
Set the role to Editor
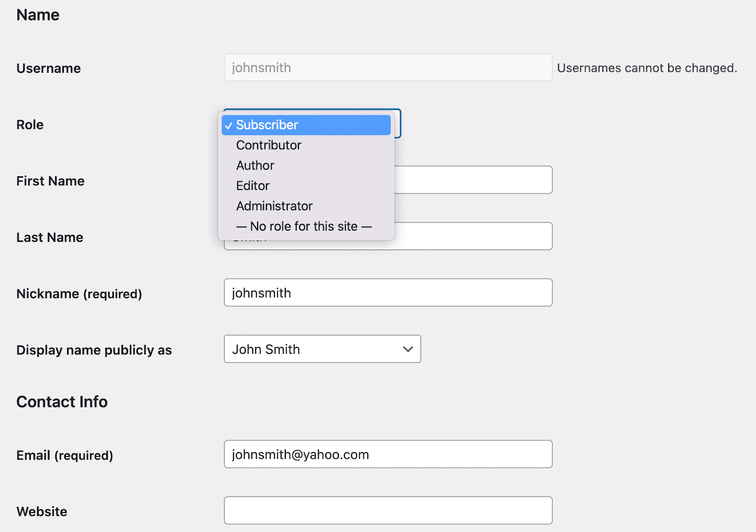[253, 186]
